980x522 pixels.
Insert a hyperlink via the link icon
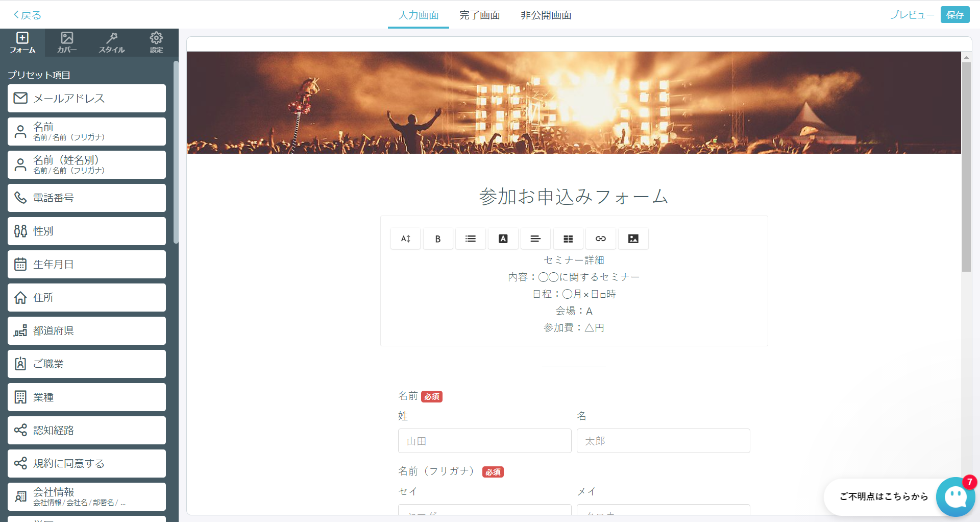coord(601,239)
